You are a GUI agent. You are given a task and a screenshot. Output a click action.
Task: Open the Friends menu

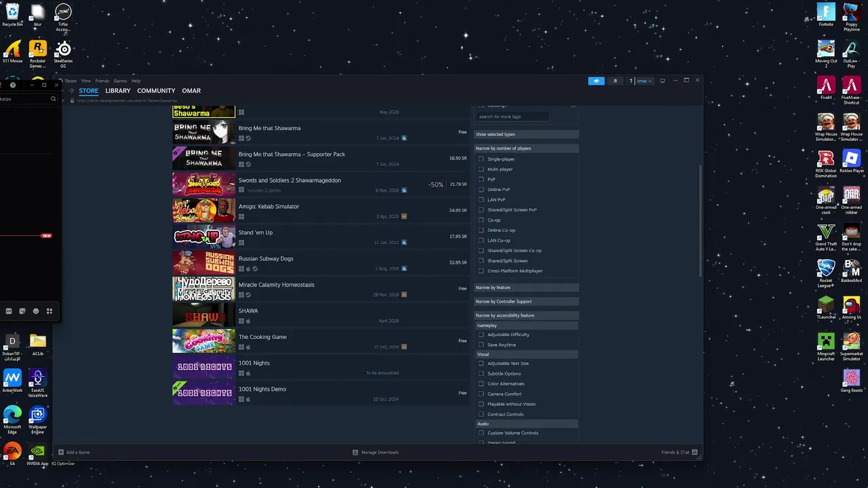102,81
